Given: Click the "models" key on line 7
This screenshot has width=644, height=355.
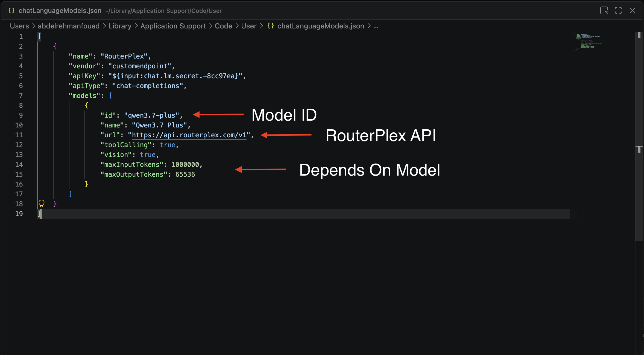Looking at the screenshot, I should click(x=84, y=95).
